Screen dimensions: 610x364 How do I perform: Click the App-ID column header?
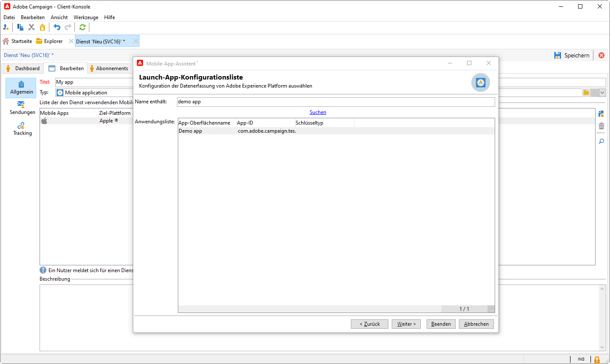point(266,123)
